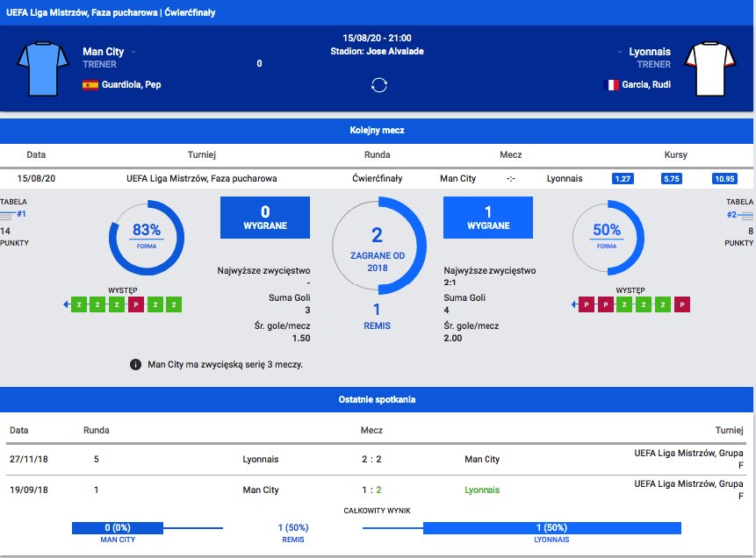Click the red P badge in Man City form
Viewport: 756px width, 558px height.
pyautogui.click(x=136, y=304)
